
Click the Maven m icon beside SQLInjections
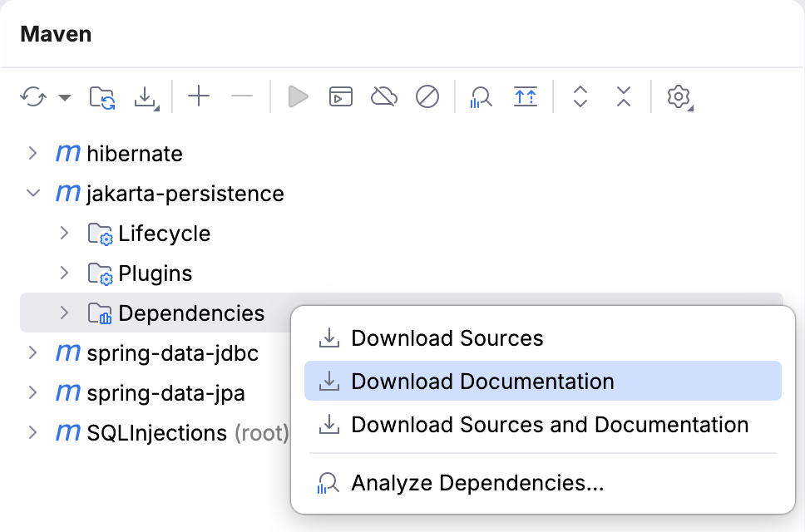coord(67,433)
